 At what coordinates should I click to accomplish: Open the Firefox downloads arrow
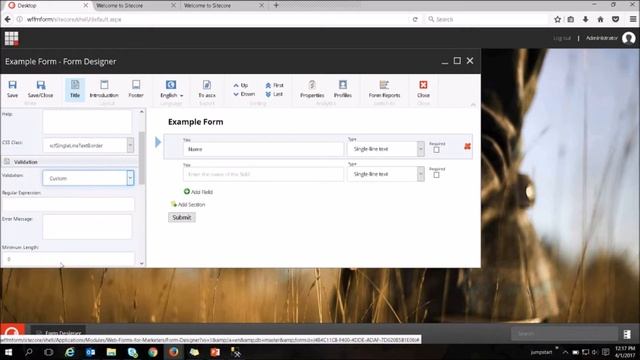tap(585, 19)
